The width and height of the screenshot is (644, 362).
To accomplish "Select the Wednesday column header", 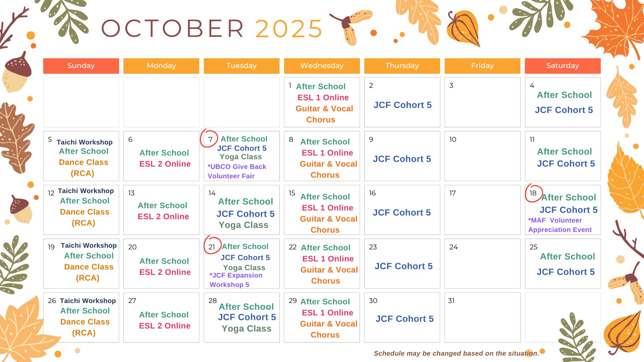I will (322, 66).
